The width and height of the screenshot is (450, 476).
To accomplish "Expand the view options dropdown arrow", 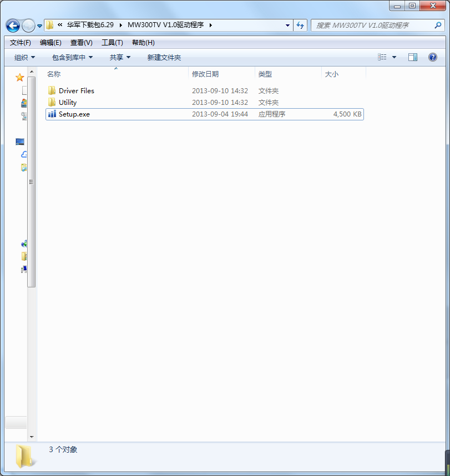I will click(x=395, y=57).
